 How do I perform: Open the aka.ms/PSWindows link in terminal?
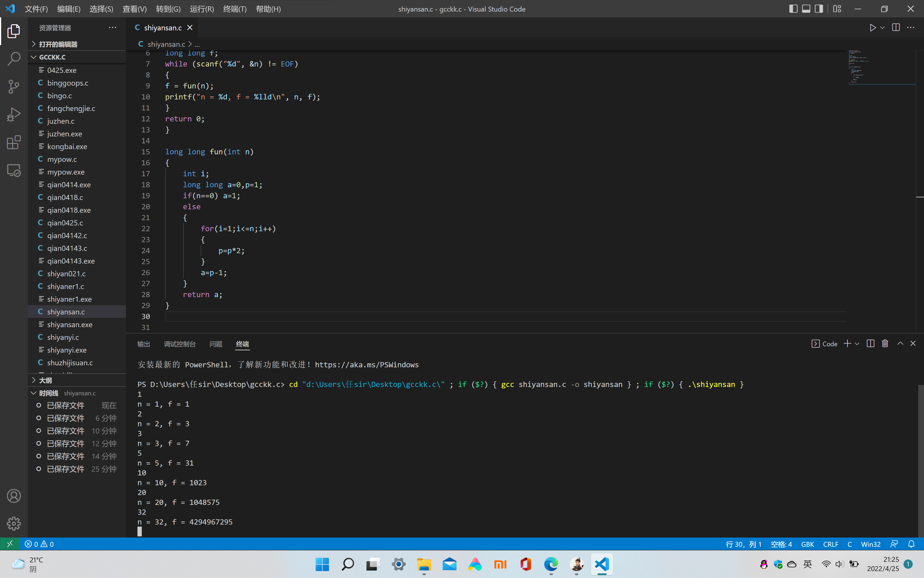(x=366, y=365)
